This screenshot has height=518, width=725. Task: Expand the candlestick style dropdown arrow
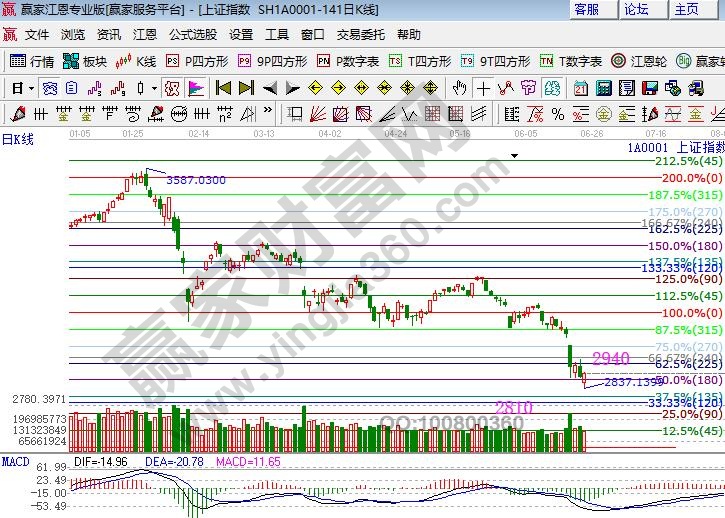[x=155, y=88]
